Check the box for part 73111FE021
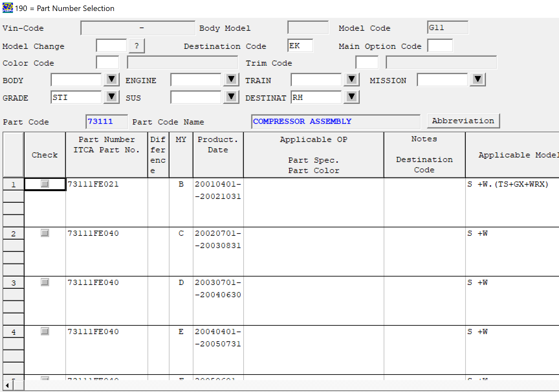 pos(45,184)
